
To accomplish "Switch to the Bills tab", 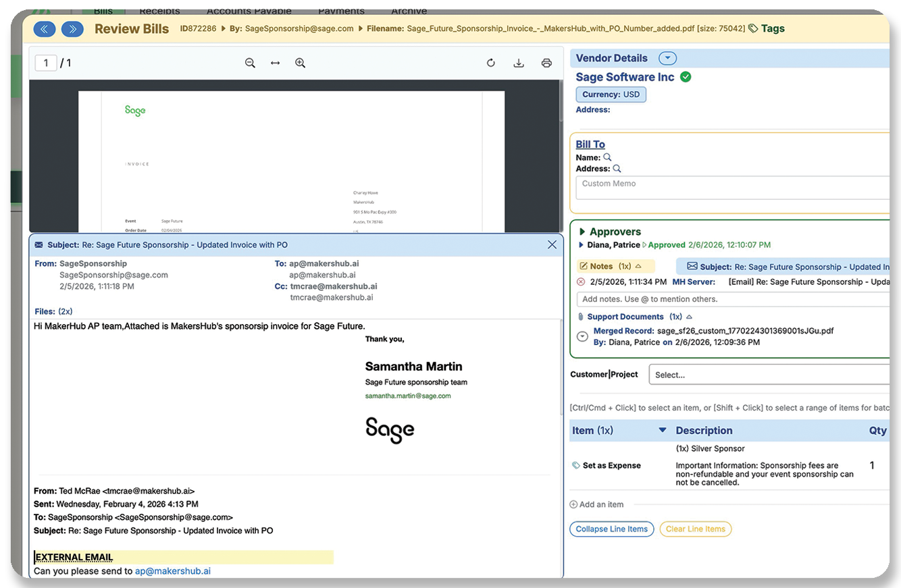I will point(103,11).
